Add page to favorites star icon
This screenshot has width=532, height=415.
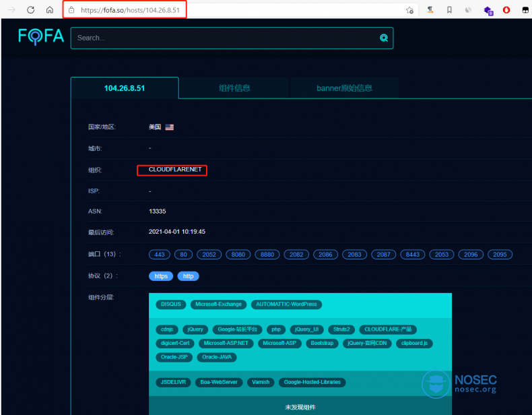[x=410, y=10]
